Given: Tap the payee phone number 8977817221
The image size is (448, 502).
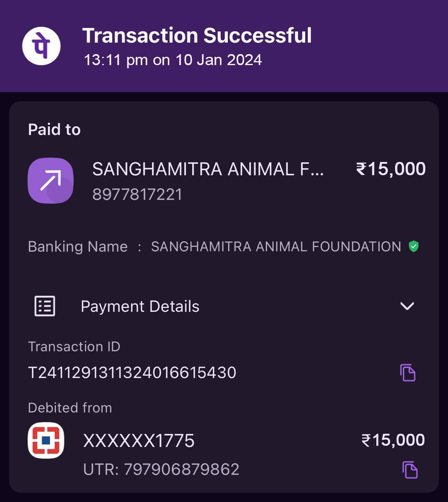Looking at the screenshot, I should click(x=137, y=195).
